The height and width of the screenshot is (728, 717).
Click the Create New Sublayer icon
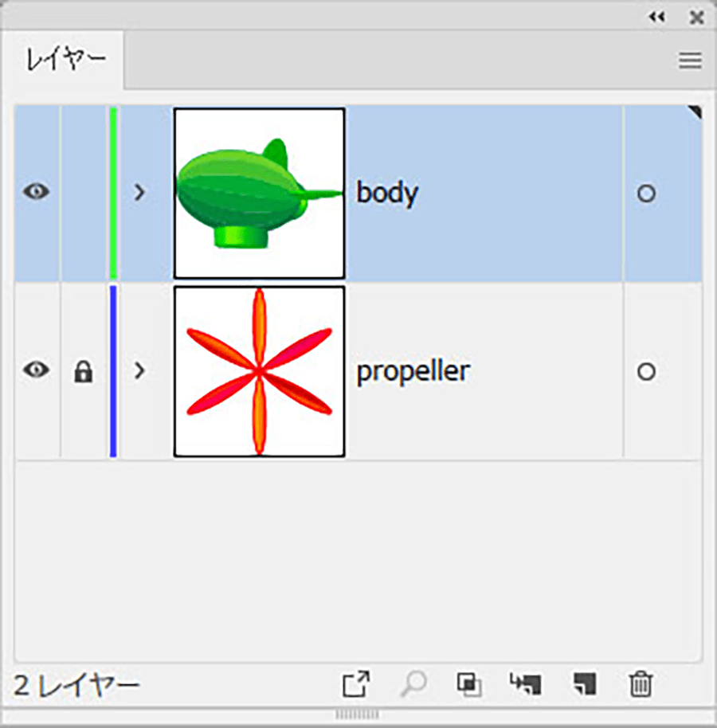(x=526, y=684)
